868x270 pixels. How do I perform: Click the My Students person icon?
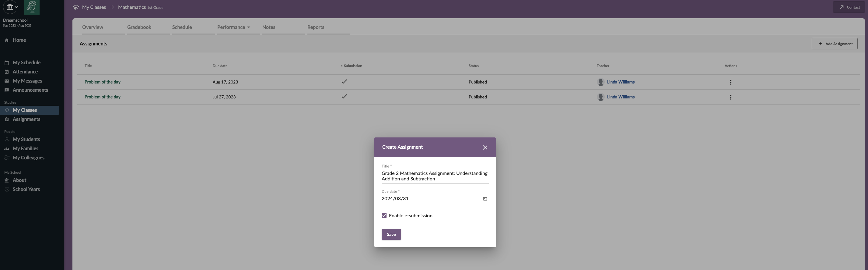[7, 139]
